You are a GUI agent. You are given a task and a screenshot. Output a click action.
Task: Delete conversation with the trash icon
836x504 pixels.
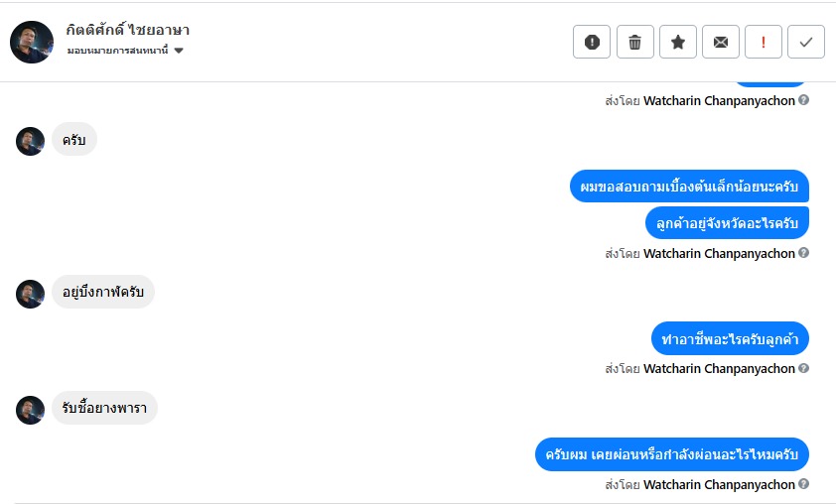pyautogui.click(x=635, y=42)
